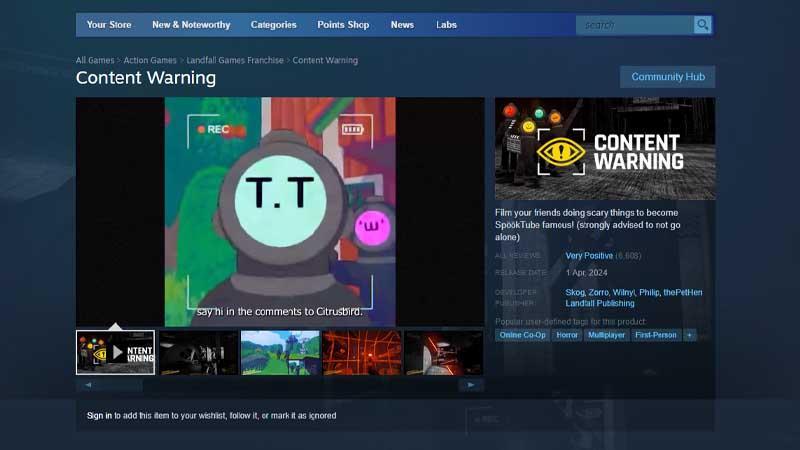Play the trailer video thumbnail
The height and width of the screenshot is (450, 800).
click(115, 353)
